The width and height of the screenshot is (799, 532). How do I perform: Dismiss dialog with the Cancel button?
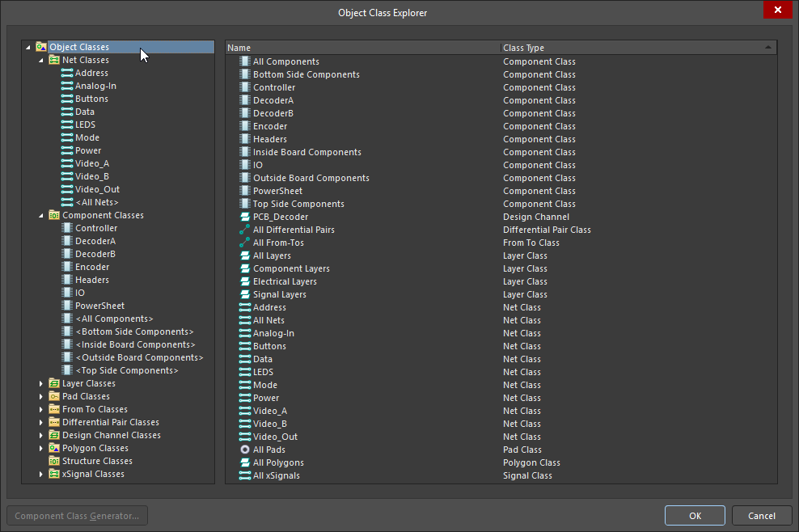pos(761,516)
